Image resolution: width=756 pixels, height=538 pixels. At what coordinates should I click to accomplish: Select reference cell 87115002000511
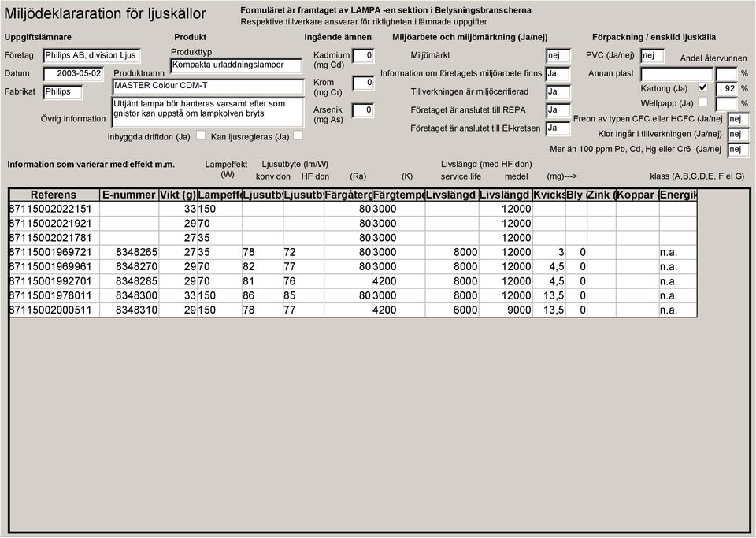coord(54,310)
